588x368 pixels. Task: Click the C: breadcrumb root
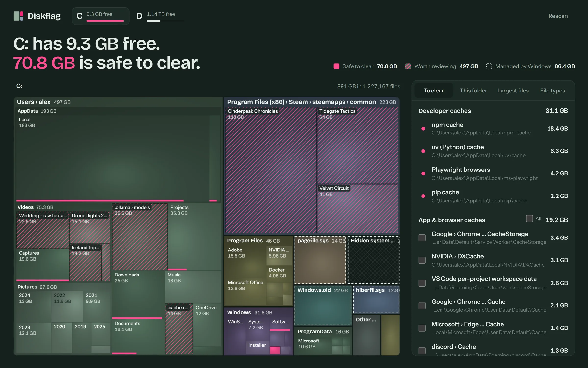click(19, 86)
